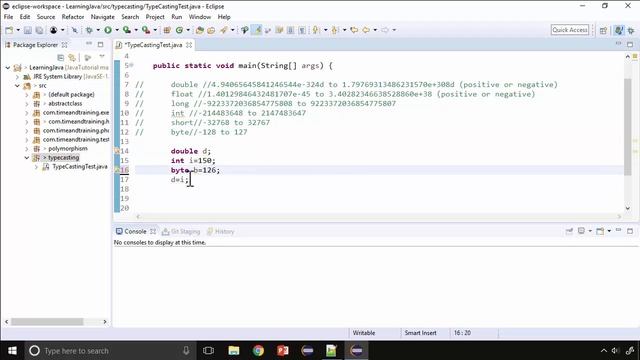This screenshot has height=360, width=640.
Task: Open the Navigate menu
Action: (102, 17)
